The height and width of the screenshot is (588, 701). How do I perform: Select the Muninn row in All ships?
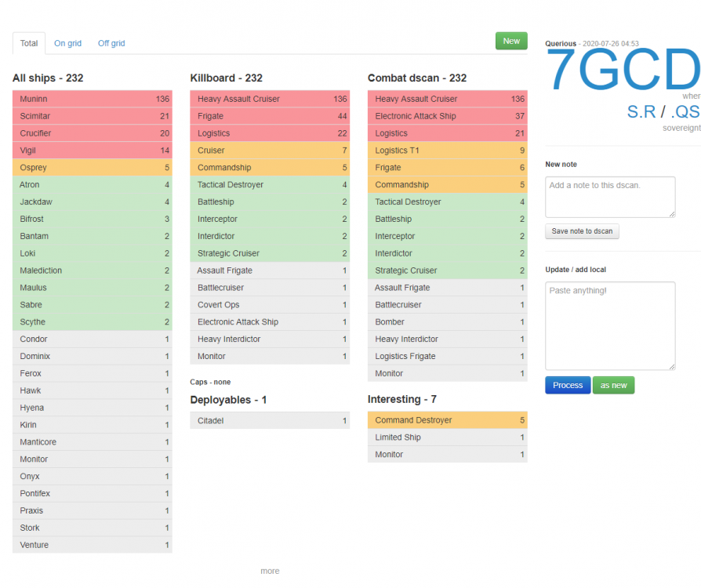[x=93, y=99]
